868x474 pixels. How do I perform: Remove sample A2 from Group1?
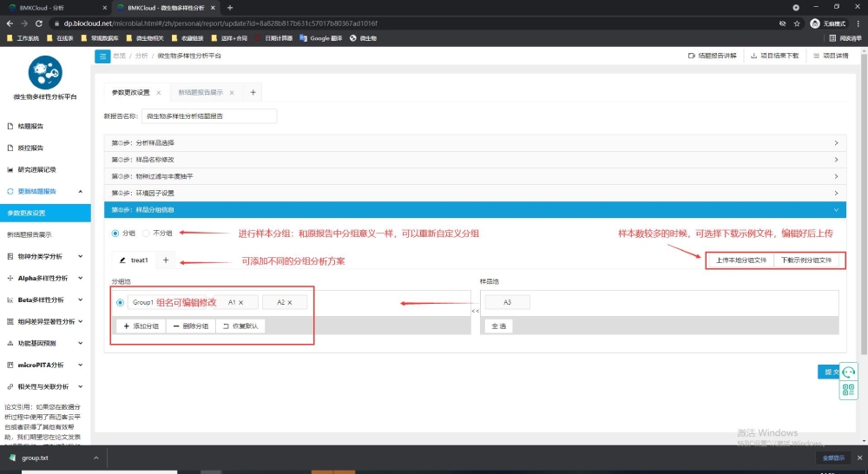(291, 302)
